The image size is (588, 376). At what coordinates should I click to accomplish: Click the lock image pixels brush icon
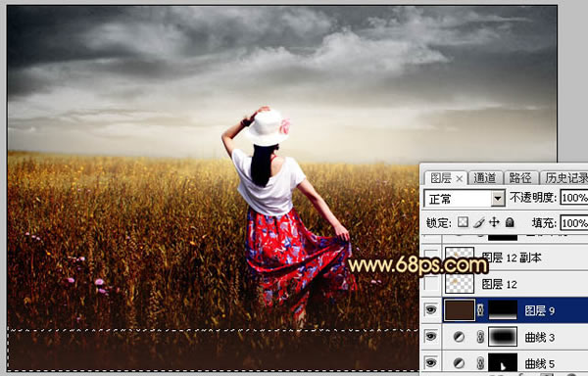coord(479,222)
